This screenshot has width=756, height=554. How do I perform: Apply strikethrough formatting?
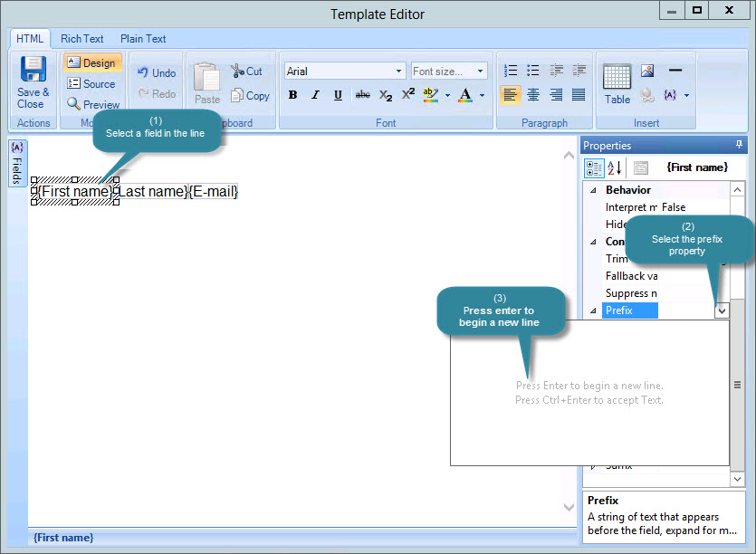(x=361, y=94)
